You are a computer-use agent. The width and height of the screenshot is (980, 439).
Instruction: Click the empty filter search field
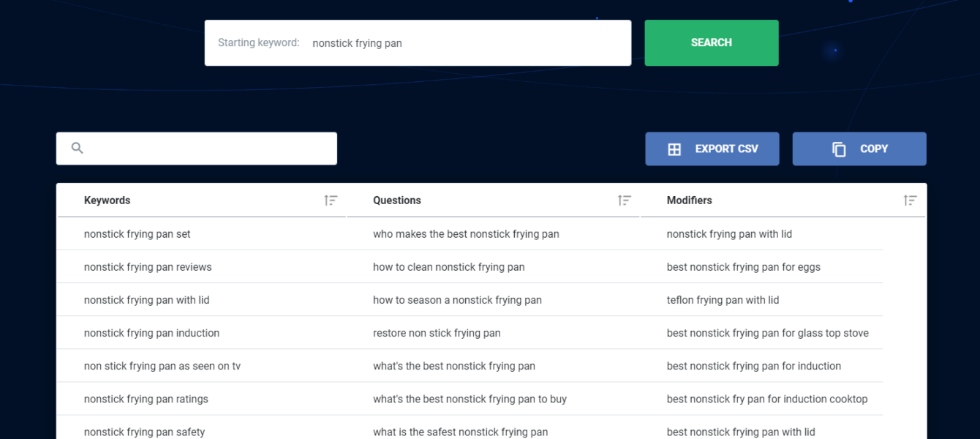pyautogui.click(x=197, y=148)
